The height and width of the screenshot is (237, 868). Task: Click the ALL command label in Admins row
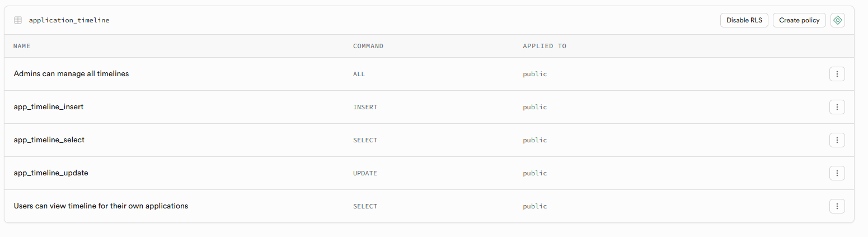tap(359, 74)
